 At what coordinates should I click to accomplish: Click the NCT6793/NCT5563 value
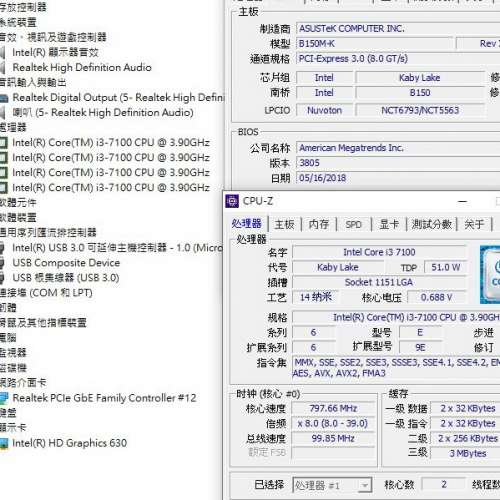point(419,110)
